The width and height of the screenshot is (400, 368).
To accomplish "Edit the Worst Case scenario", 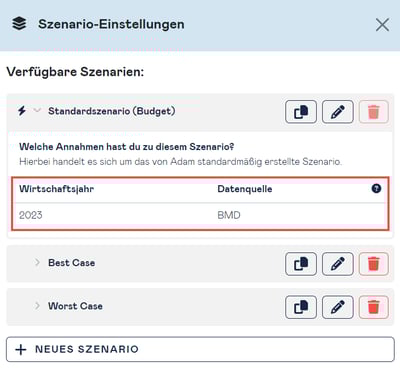I will point(337,307).
